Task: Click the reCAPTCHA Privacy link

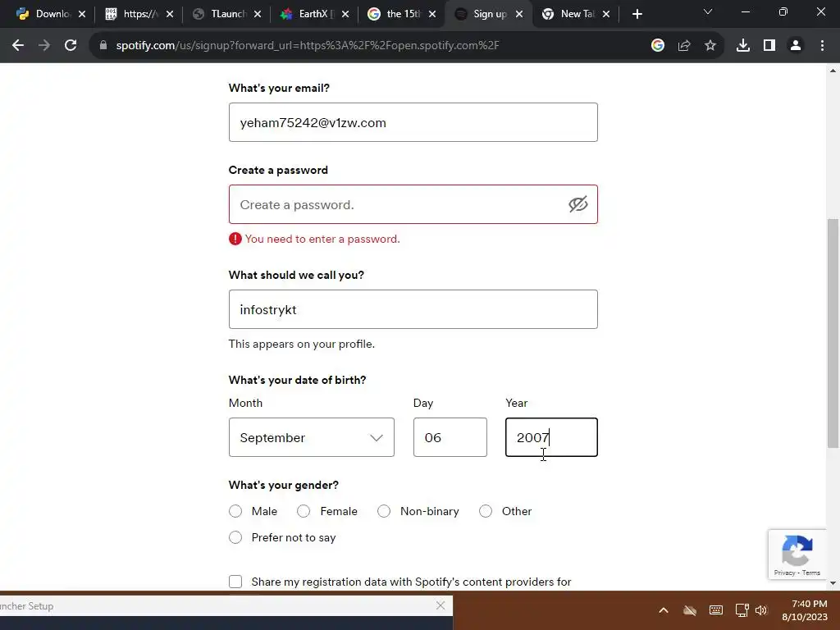Action: [784, 573]
